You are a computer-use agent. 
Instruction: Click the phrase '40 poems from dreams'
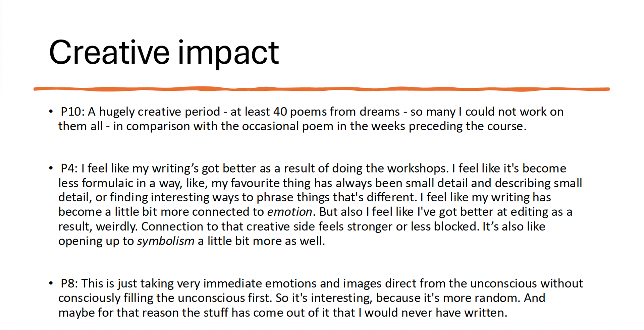click(x=337, y=112)
